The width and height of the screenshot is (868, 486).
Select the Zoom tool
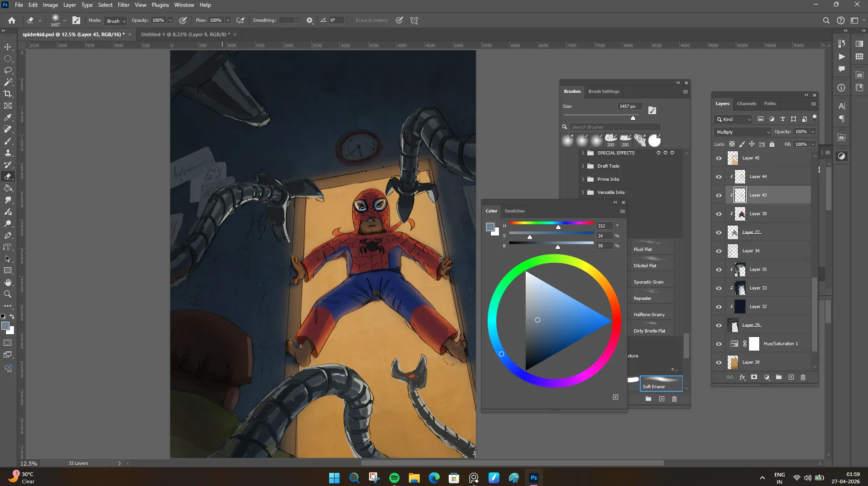tap(8, 294)
